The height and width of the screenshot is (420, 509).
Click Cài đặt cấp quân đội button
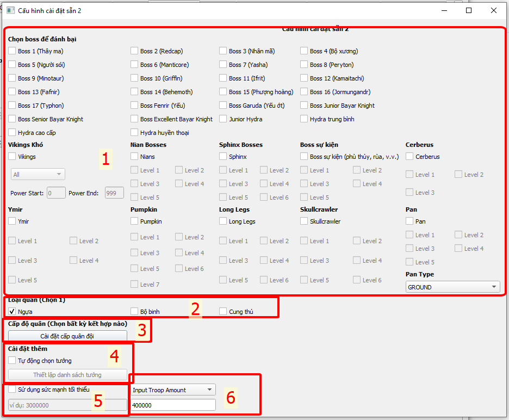tap(67, 336)
